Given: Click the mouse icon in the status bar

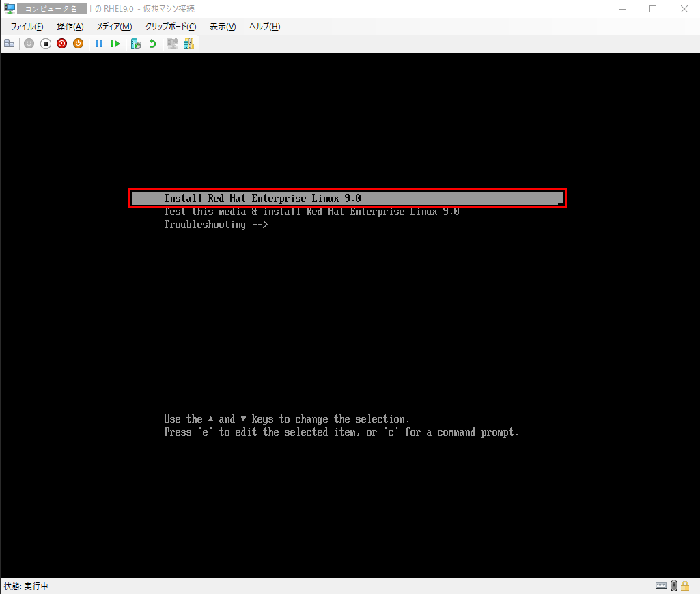Looking at the screenshot, I should click(674, 585).
